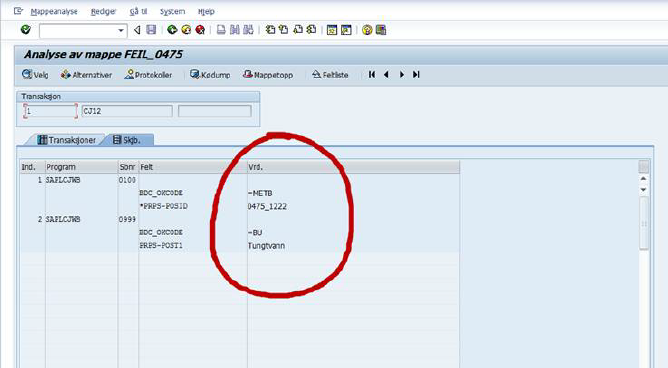The height and width of the screenshot is (368, 668).
Task: Click the yellow Exit icon
Action: [186, 30]
